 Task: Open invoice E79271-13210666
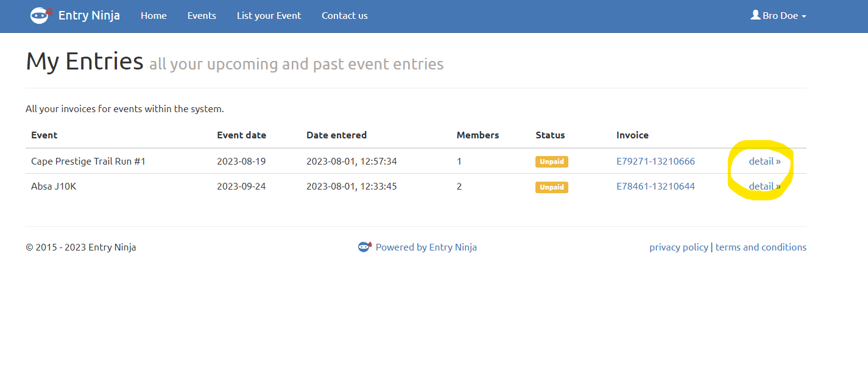pyautogui.click(x=655, y=162)
